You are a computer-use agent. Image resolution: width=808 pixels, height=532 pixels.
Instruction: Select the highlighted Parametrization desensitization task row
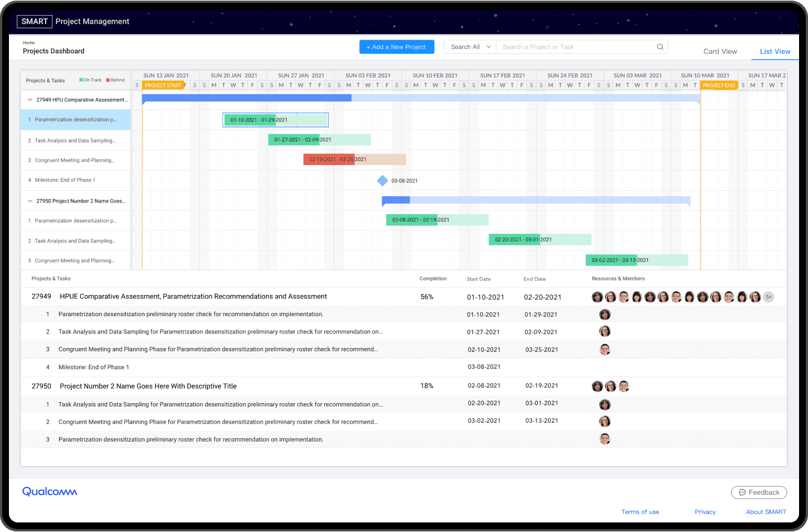[75, 120]
